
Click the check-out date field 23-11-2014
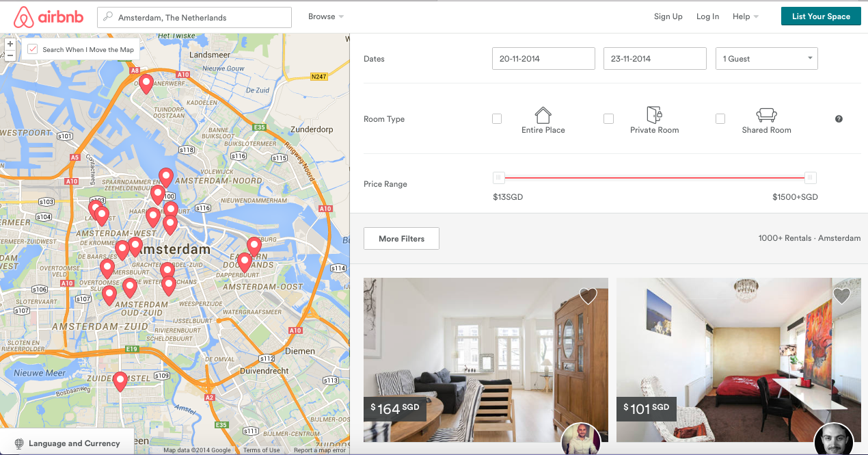(655, 58)
